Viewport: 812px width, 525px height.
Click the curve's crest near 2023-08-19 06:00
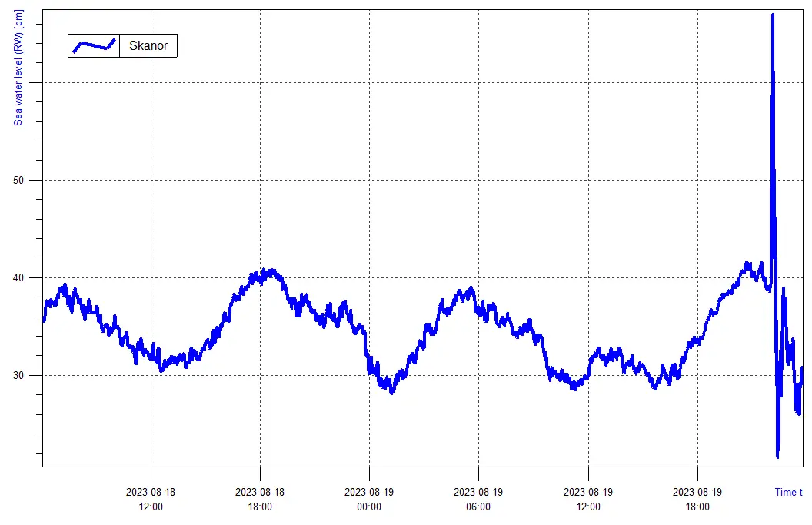click(471, 289)
